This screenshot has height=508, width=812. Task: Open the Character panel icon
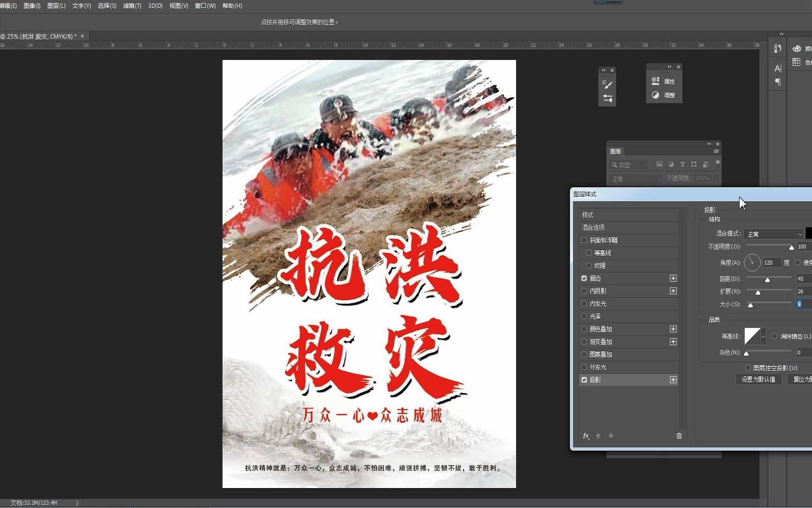coord(777,68)
